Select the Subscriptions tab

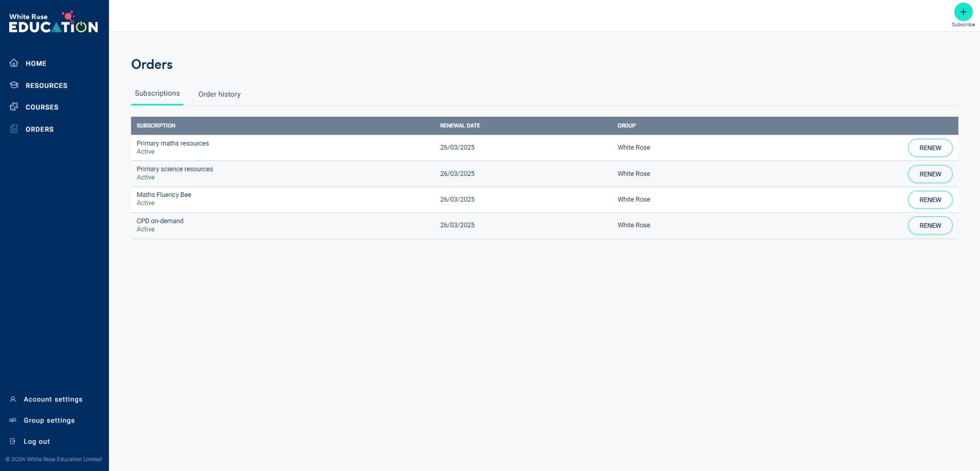pyautogui.click(x=157, y=94)
